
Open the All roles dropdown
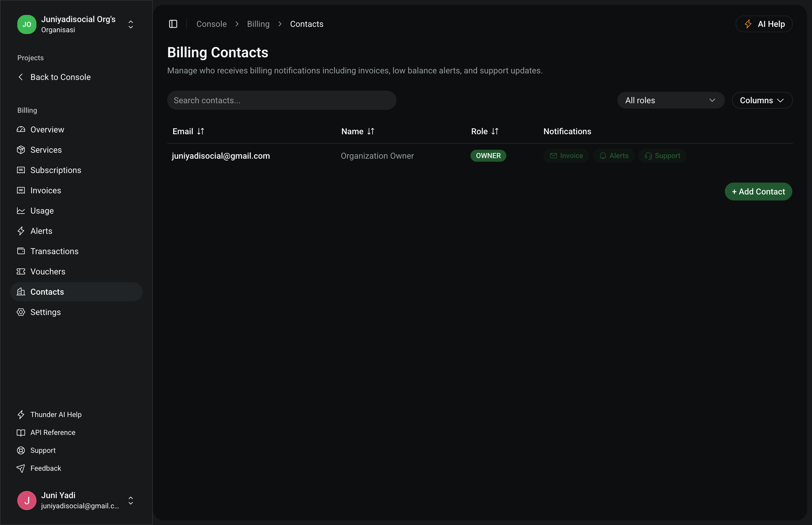(670, 100)
